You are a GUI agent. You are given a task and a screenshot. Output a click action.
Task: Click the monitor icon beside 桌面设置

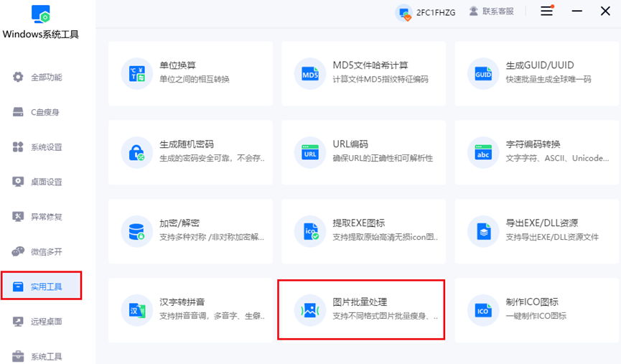(x=18, y=182)
